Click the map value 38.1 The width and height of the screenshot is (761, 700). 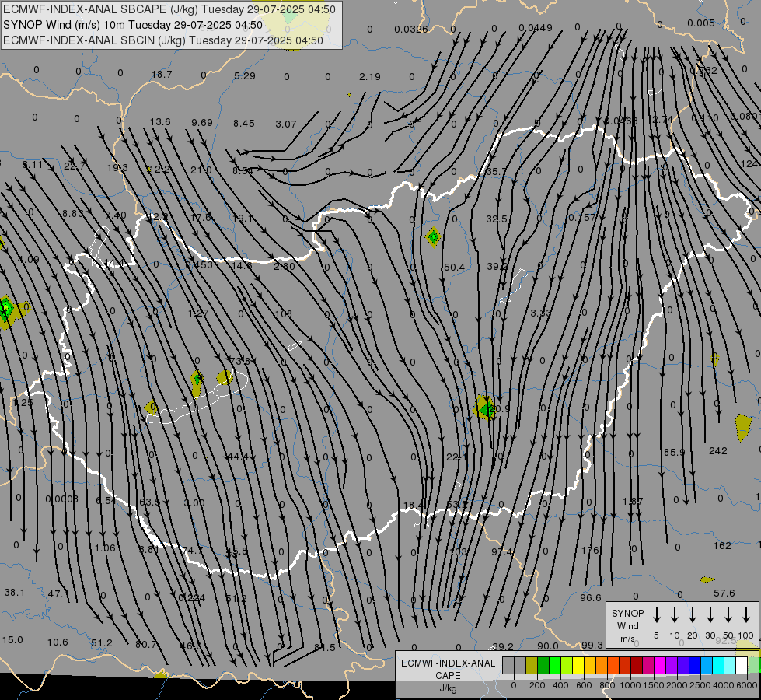[15, 593]
